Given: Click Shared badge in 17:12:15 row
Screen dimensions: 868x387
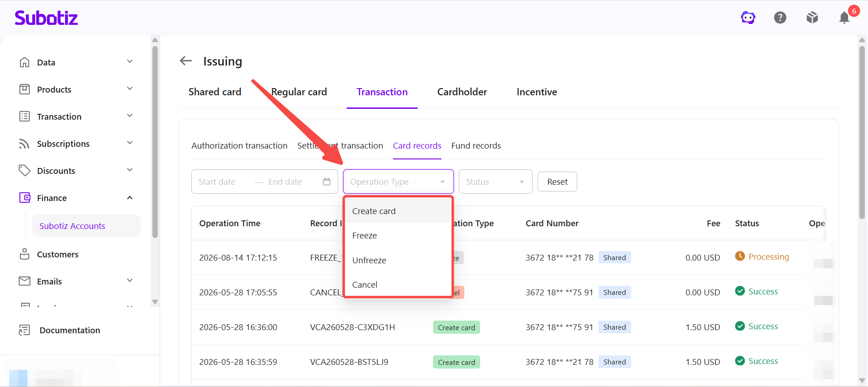Looking at the screenshot, I should tap(614, 257).
